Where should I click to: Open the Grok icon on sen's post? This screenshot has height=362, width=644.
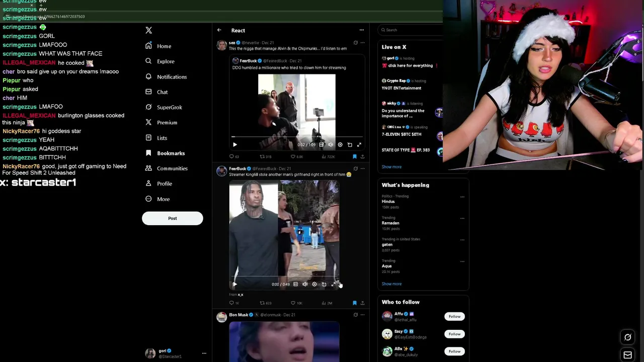[355, 43]
